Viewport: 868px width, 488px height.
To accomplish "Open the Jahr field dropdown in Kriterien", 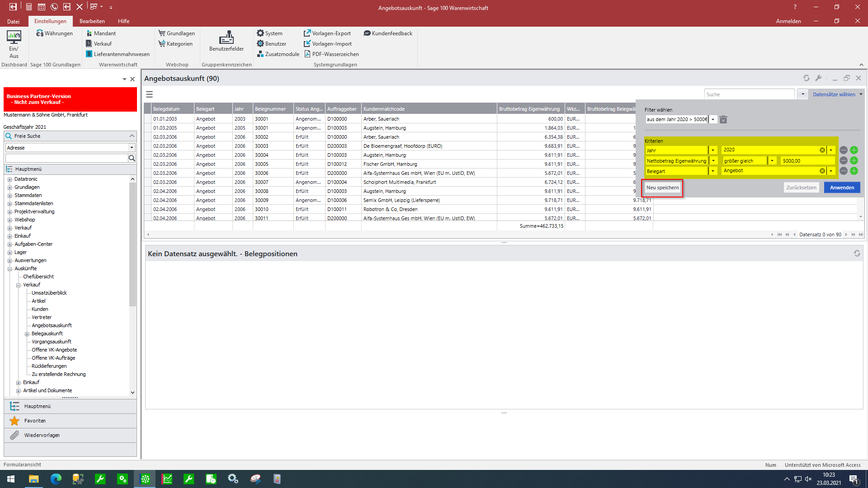I will point(713,150).
